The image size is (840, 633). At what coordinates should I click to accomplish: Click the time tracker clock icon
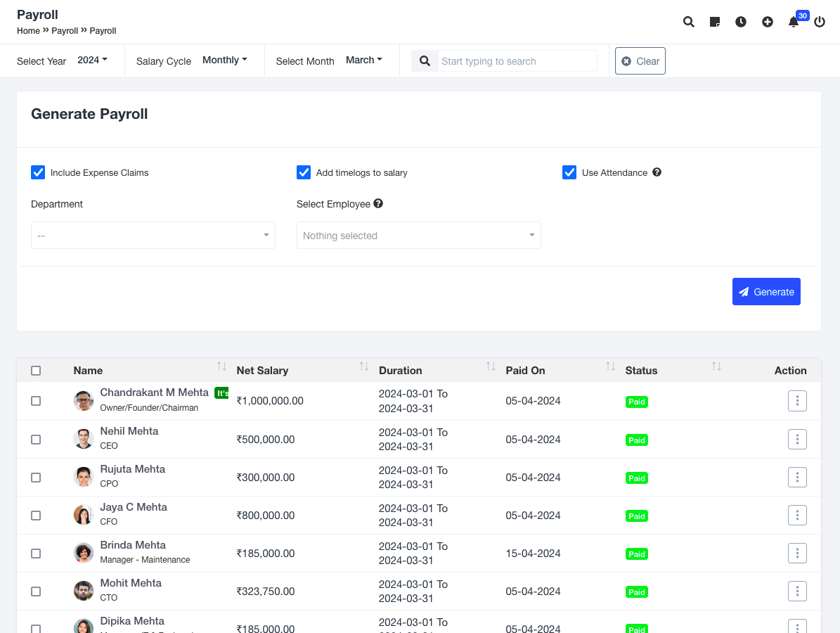coord(740,22)
